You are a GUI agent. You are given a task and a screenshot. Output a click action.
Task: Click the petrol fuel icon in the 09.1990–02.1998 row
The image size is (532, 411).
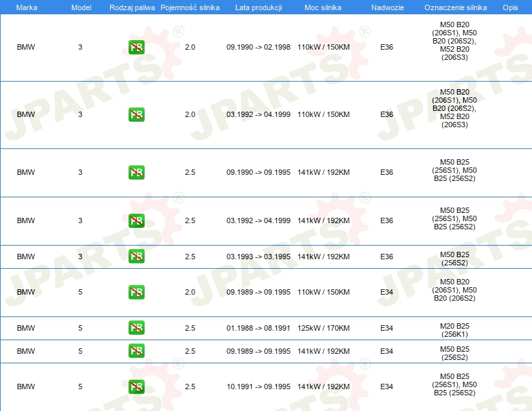[x=136, y=47]
